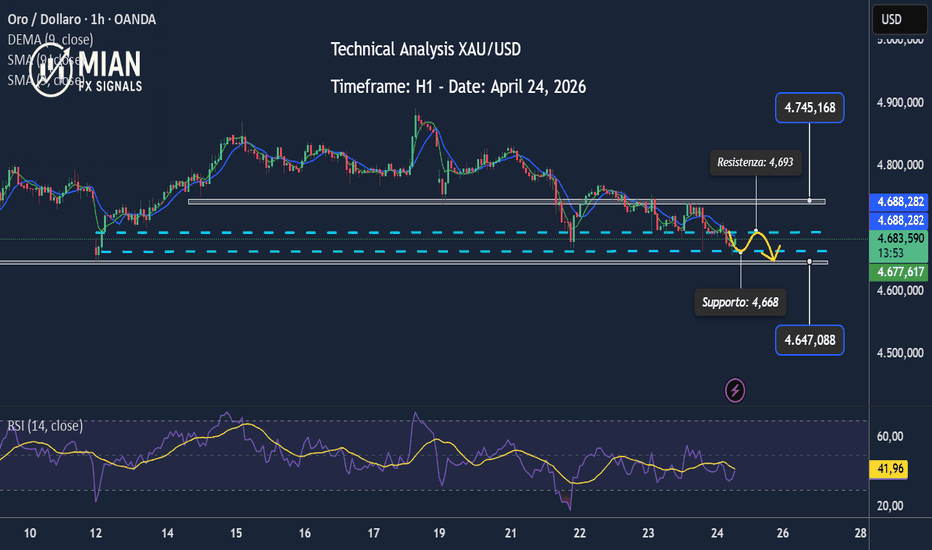The image size is (932, 550).
Task: Click date 24 on the time axis
Action: coord(717,533)
